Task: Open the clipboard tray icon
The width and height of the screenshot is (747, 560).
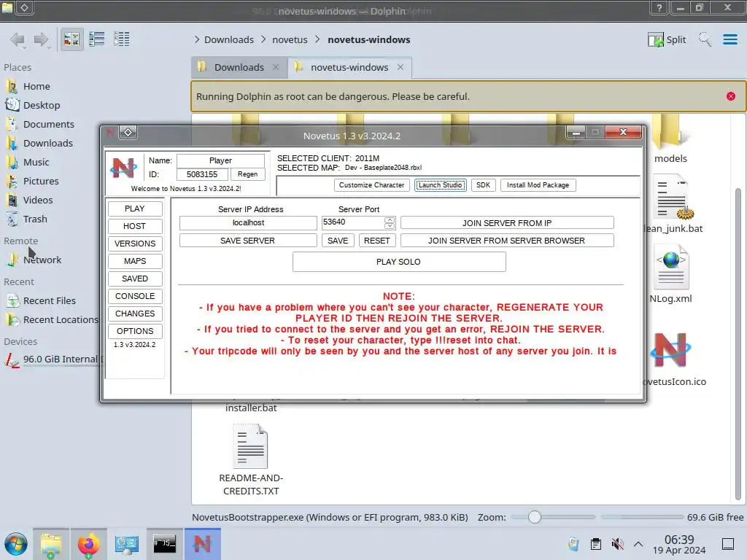Action: pos(595,544)
